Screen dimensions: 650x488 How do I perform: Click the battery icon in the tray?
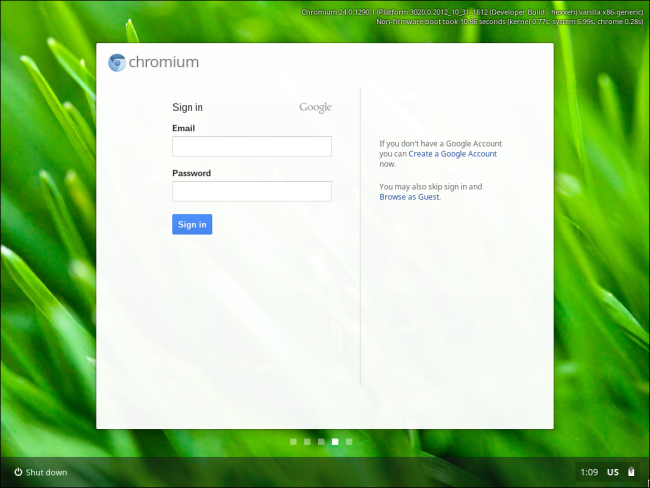click(x=631, y=472)
